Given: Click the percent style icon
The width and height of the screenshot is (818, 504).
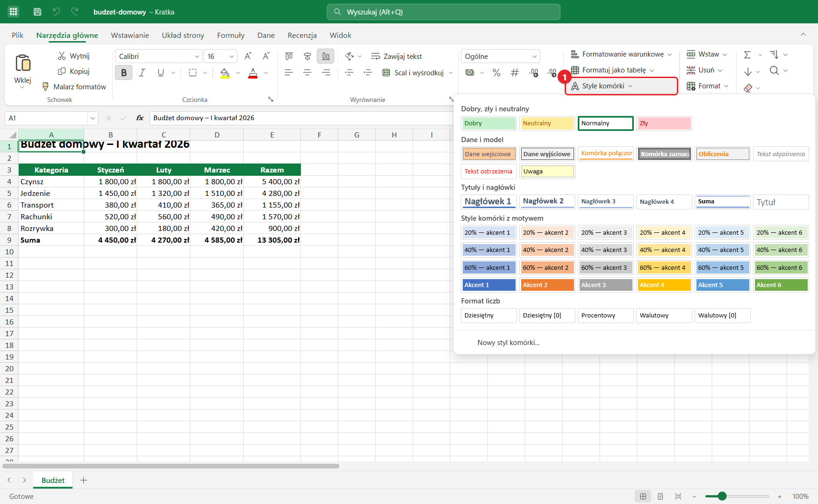Looking at the screenshot, I should pyautogui.click(x=496, y=72).
